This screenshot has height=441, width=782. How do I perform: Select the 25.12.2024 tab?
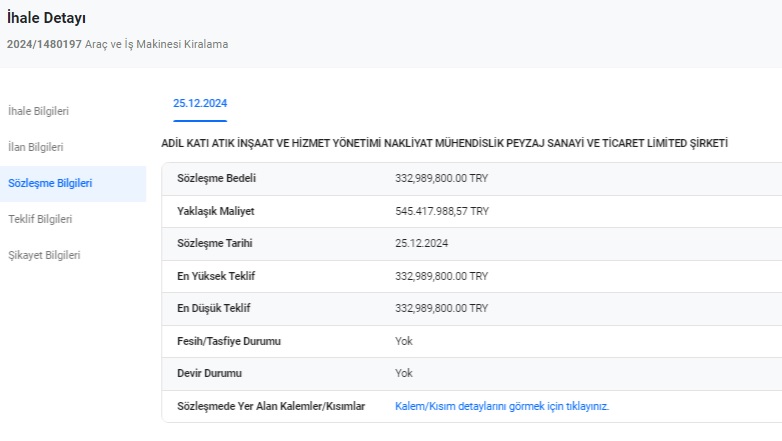[200, 103]
